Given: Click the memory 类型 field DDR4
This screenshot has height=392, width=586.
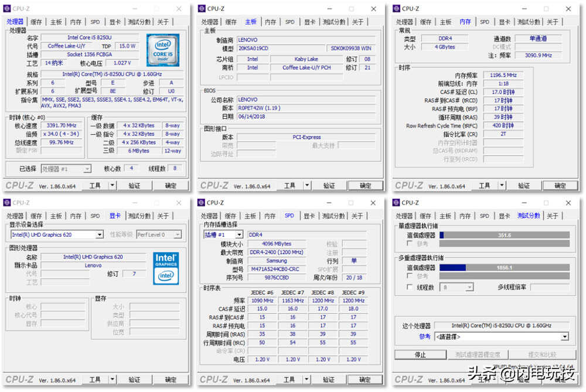Looking at the screenshot, I should pyautogui.click(x=445, y=38).
